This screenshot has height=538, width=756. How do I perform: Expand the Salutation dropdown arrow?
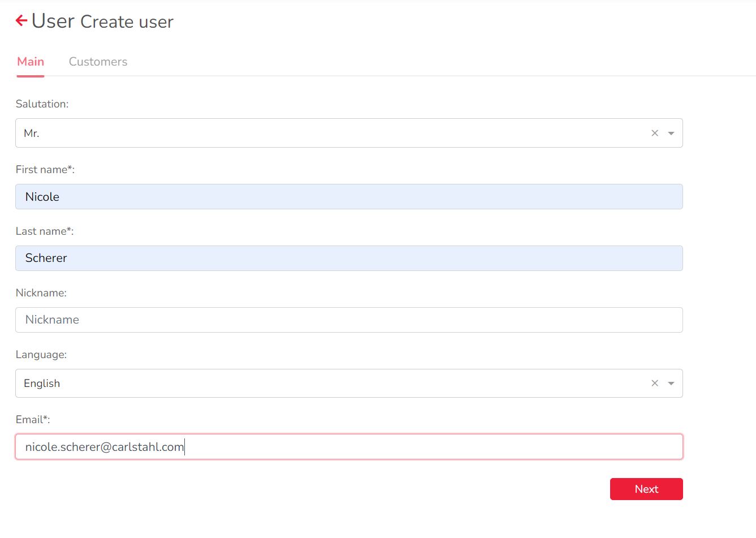(671, 133)
